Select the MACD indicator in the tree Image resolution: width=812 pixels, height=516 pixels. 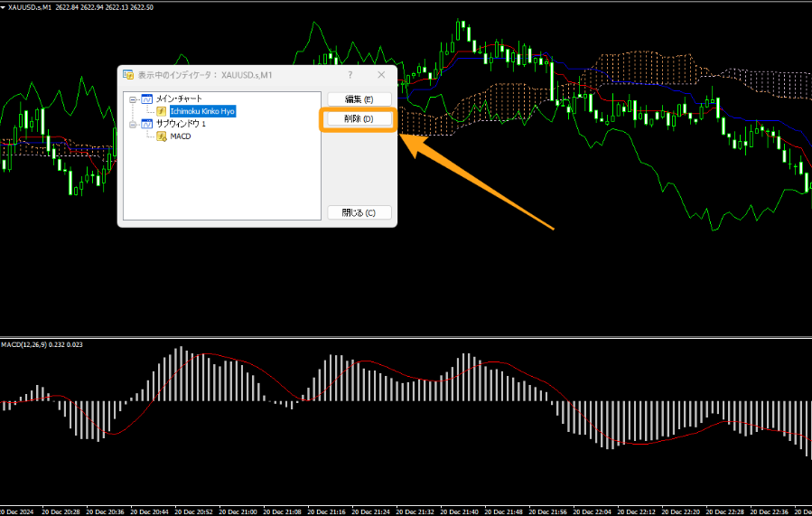click(181, 136)
